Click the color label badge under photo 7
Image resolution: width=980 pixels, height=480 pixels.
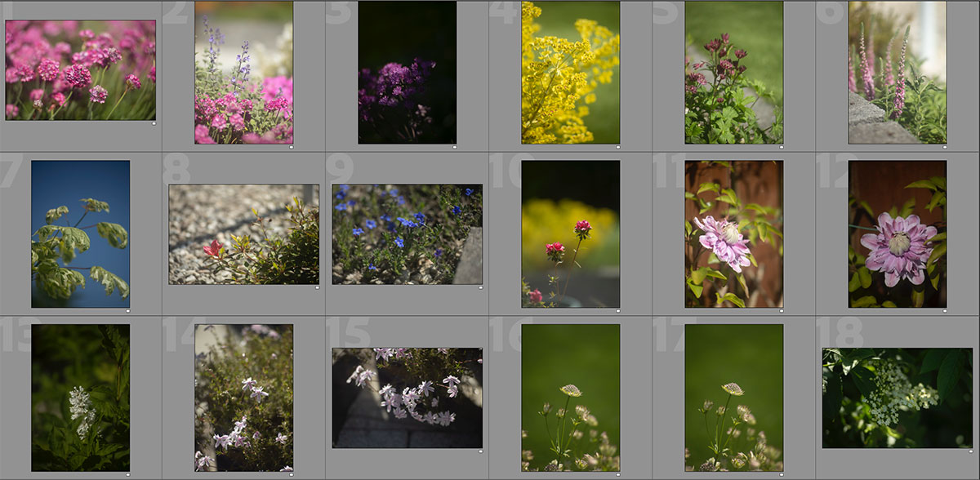127,311
